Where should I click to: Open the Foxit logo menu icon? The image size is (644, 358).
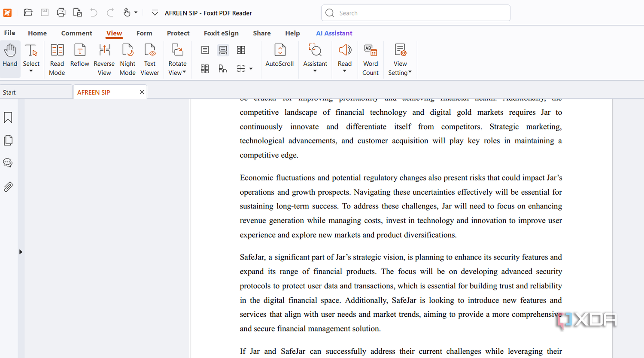coord(7,13)
